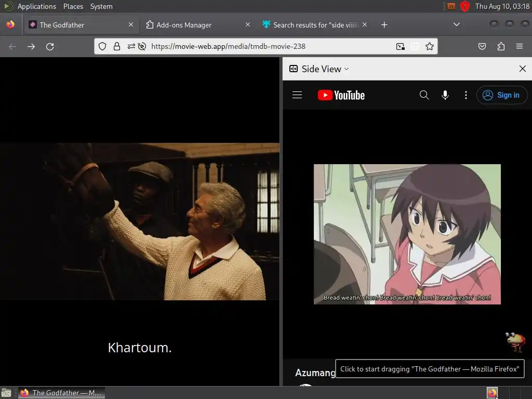
Task: Open a new tab with plus button
Action: (x=384, y=25)
